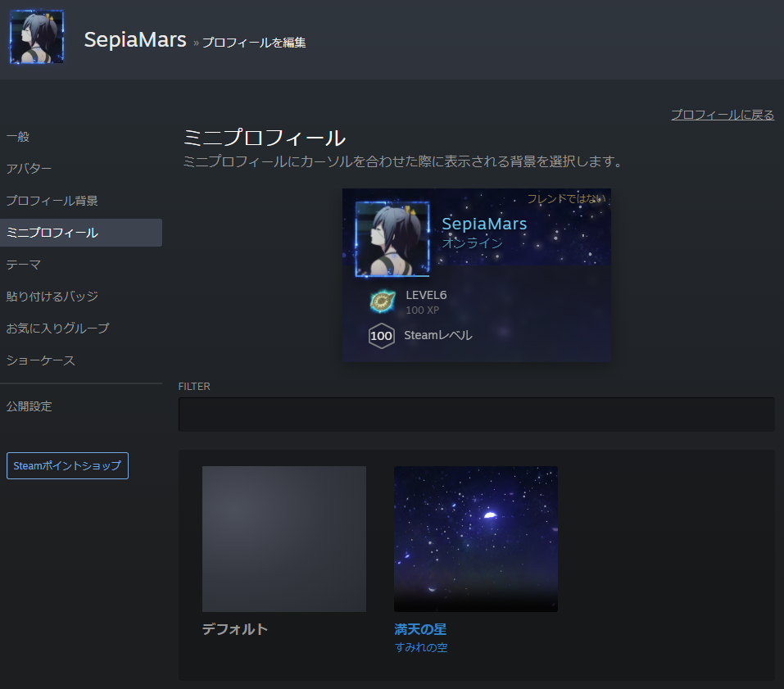Select the 満天の星 starry background thumbnail
This screenshot has height=689, width=784.
tap(476, 539)
